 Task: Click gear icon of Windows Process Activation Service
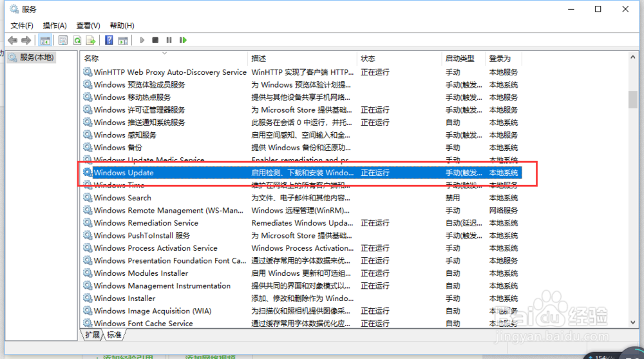(88, 248)
